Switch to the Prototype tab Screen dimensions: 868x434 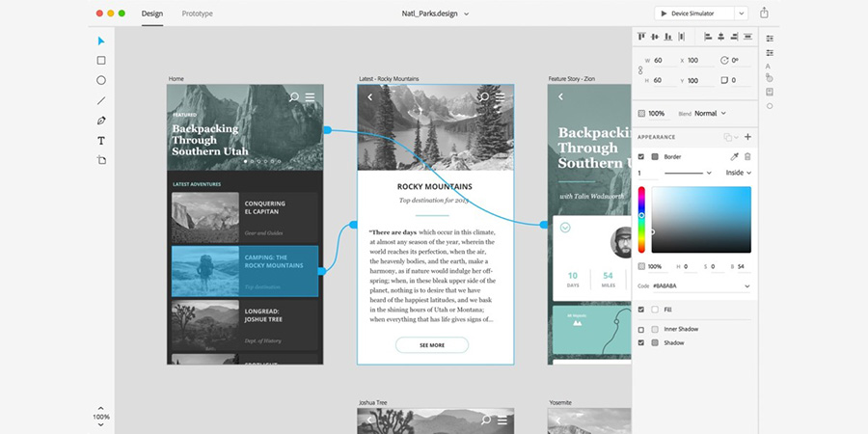[197, 14]
